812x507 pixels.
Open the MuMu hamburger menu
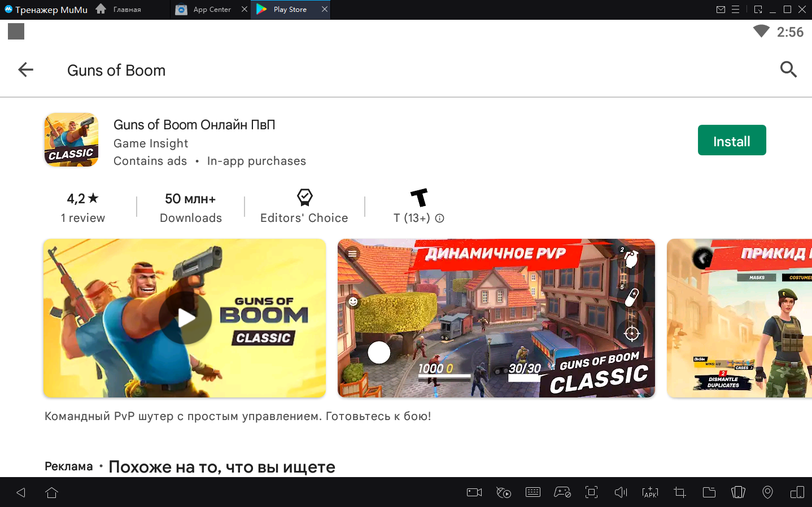735,10
